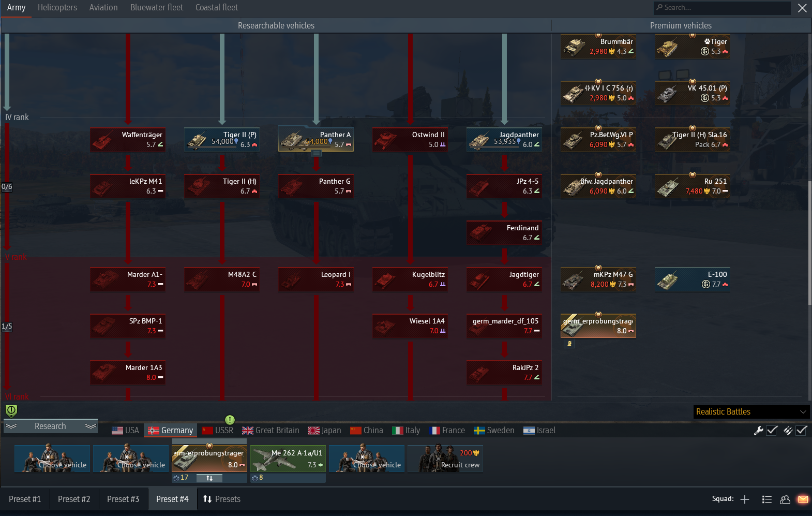Select the Ru 251 premium vehicle

click(693, 186)
